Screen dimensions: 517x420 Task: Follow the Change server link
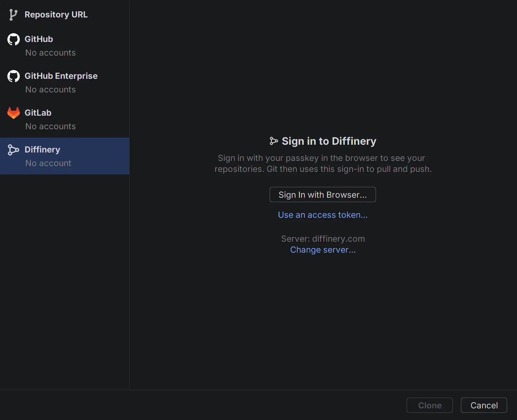click(323, 250)
